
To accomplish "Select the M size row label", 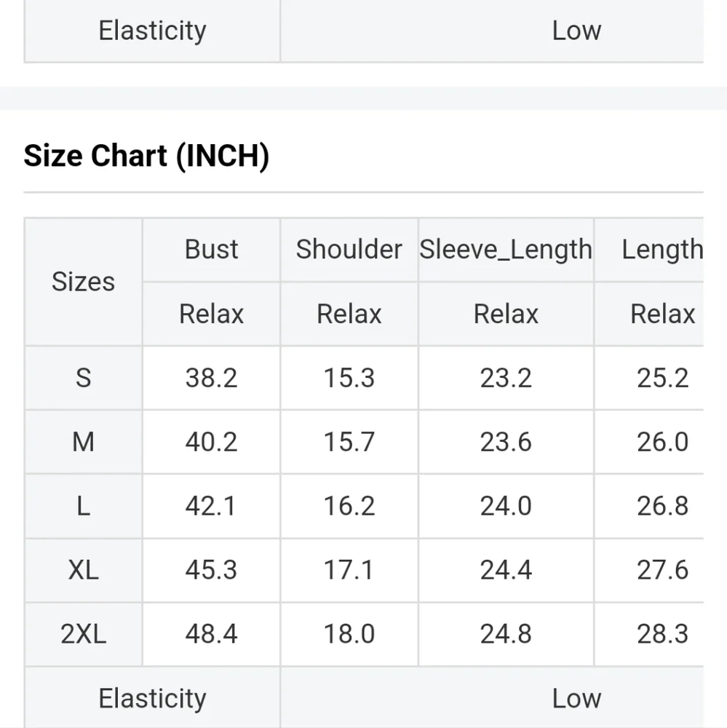I will pos(83,442).
